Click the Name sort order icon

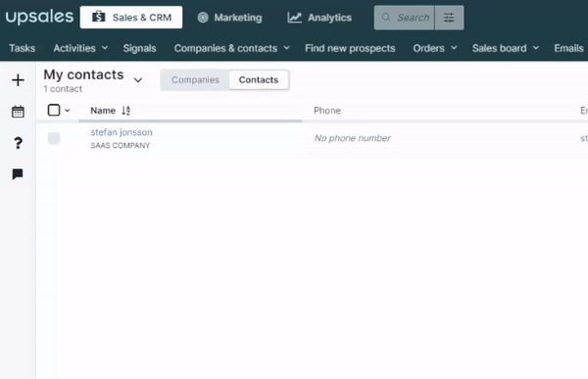[126, 111]
